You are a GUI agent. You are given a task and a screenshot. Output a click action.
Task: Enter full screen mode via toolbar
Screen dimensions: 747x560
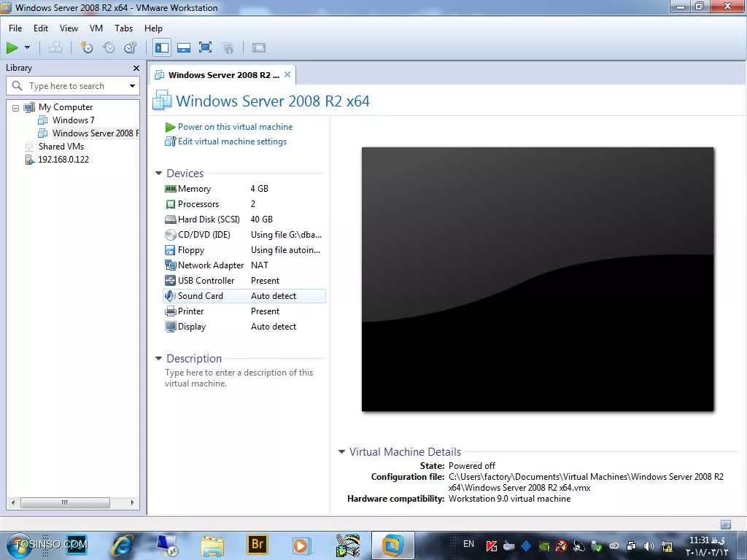(x=205, y=47)
